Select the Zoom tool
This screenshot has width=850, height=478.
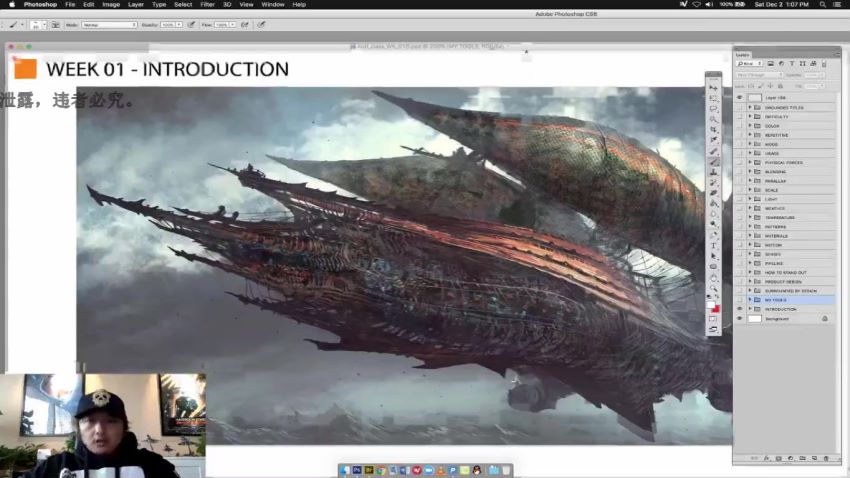pyautogui.click(x=713, y=288)
